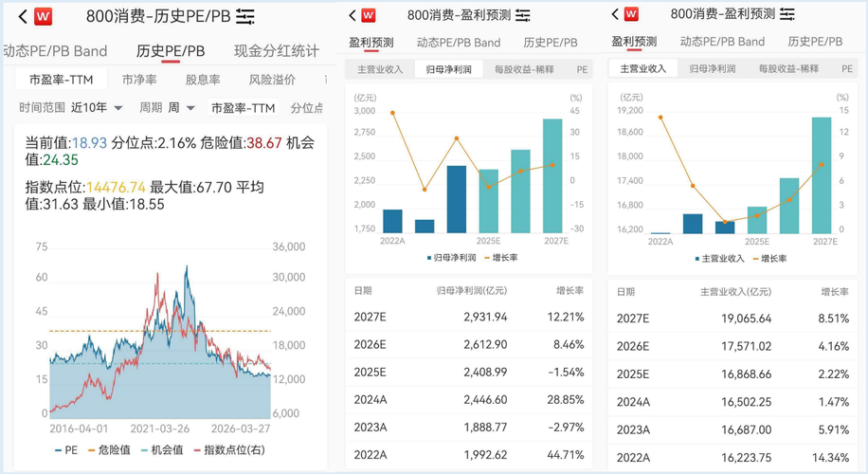Switch to 每股收益-稀释 in right panel
Viewport: 868px width, 474px height.
click(x=788, y=68)
